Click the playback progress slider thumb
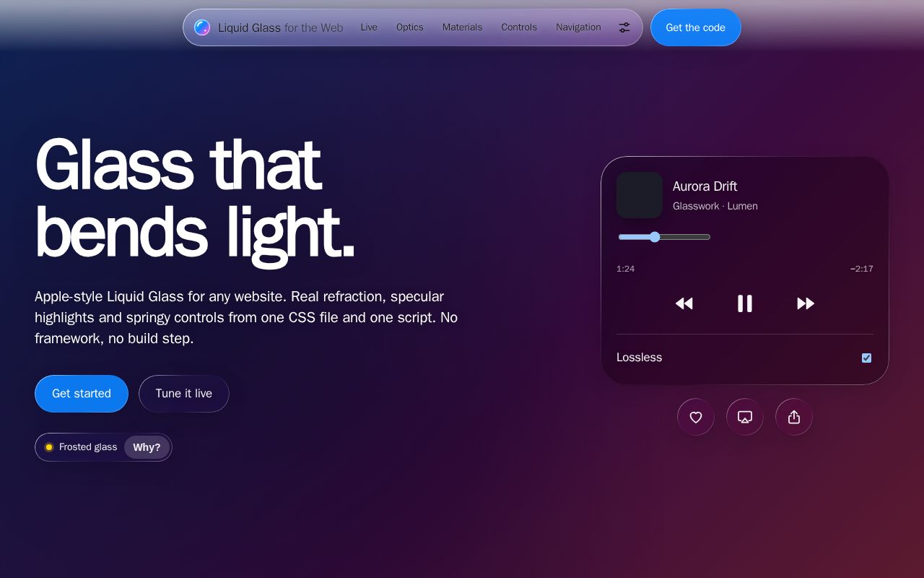The width and height of the screenshot is (924, 578). (x=655, y=237)
